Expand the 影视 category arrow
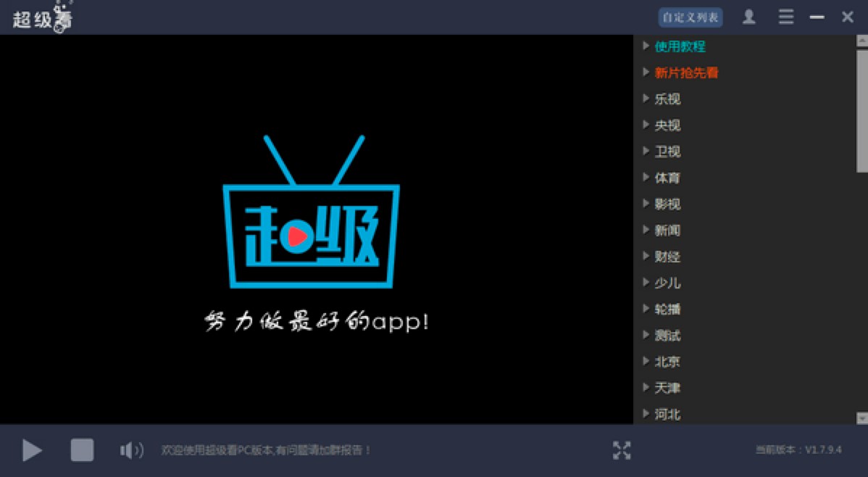 pos(646,203)
